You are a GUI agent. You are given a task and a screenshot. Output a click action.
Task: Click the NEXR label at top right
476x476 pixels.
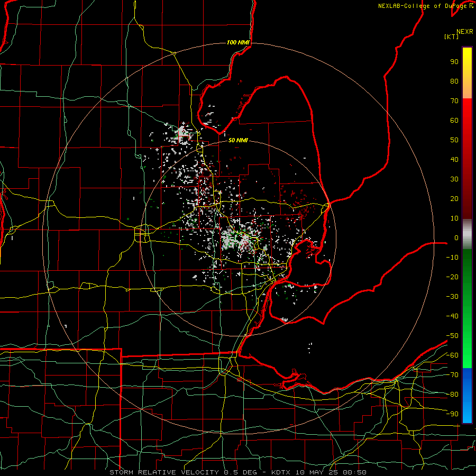tap(465, 32)
